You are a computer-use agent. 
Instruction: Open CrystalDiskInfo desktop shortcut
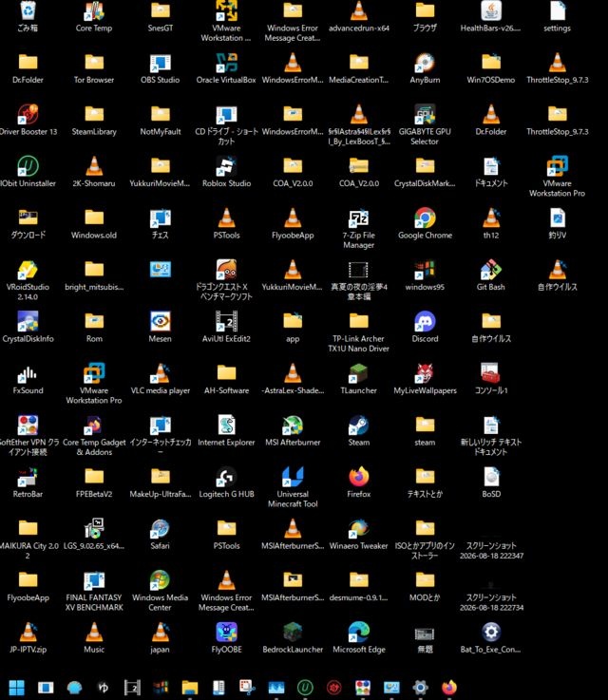click(28, 321)
